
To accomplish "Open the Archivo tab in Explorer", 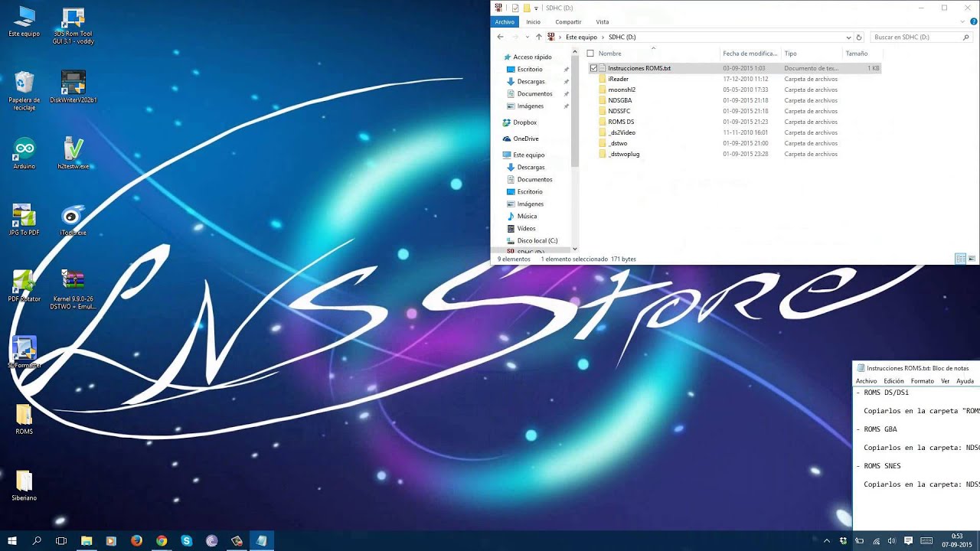I will coord(504,22).
